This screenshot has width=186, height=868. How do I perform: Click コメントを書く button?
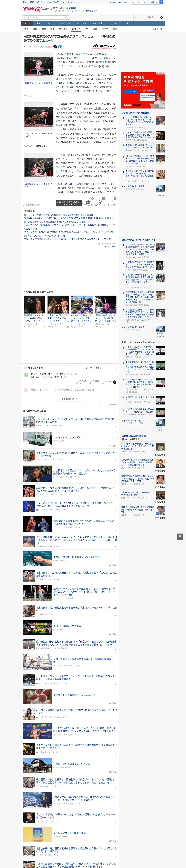coord(93,368)
